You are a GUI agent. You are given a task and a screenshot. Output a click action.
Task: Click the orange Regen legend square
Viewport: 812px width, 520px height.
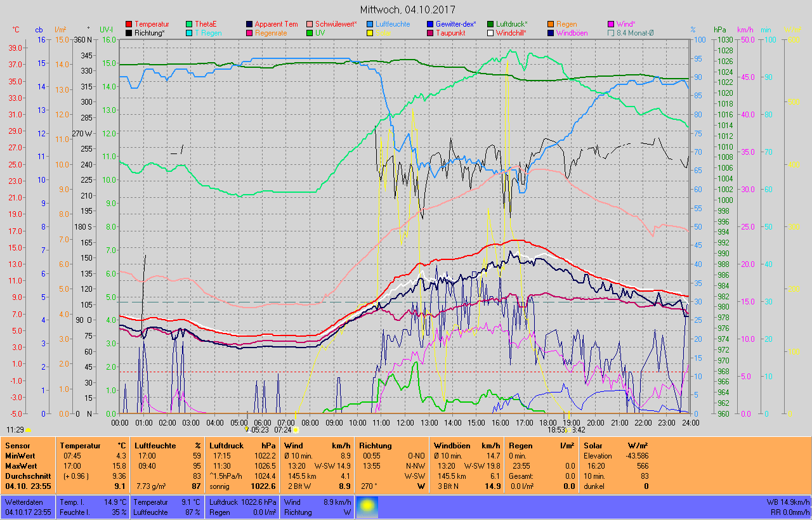pyautogui.click(x=551, y=24)
